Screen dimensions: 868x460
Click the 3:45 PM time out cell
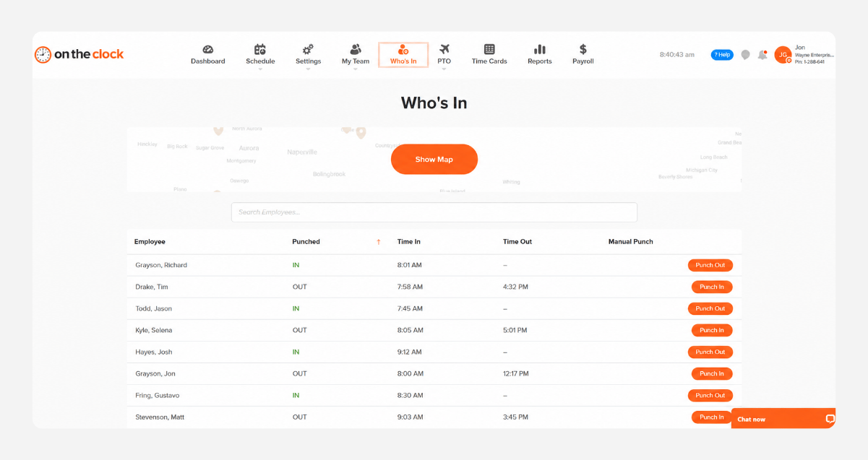click(515, 417)
